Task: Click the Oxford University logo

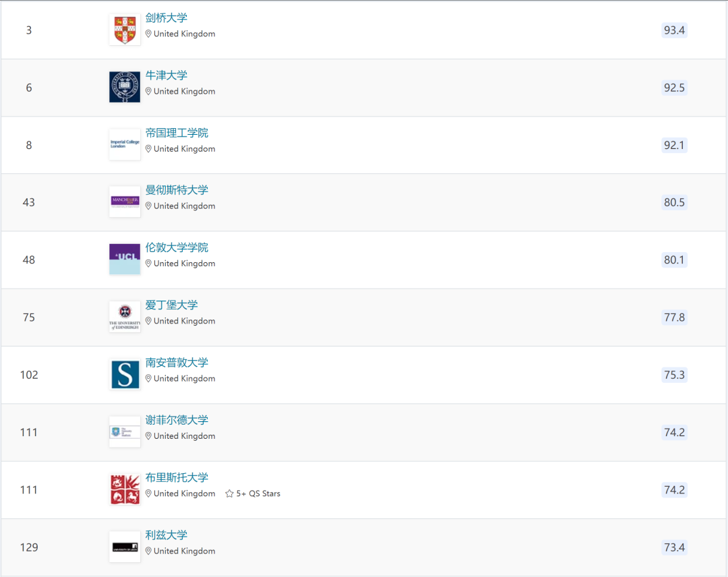Action: (x=125, y=87)
